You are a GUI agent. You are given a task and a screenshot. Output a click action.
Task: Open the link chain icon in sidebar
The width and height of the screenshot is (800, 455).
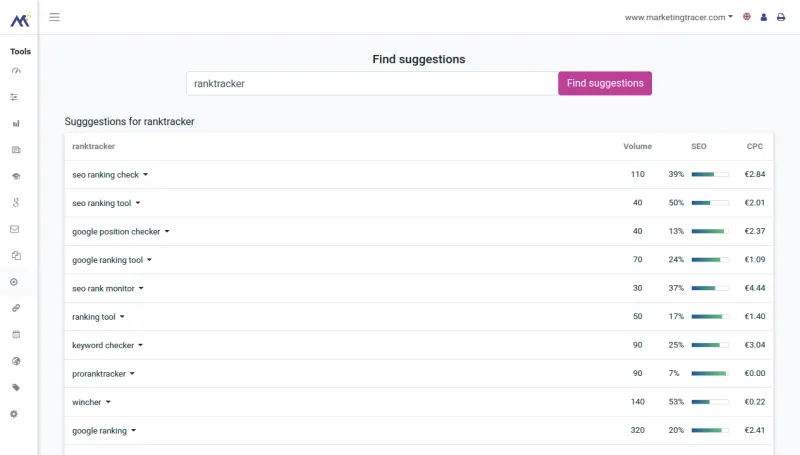16,308
